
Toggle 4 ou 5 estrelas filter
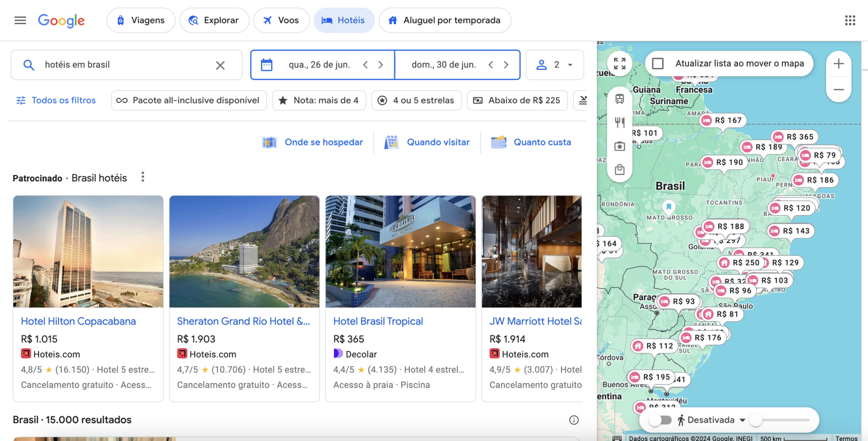tap(417, 100)
